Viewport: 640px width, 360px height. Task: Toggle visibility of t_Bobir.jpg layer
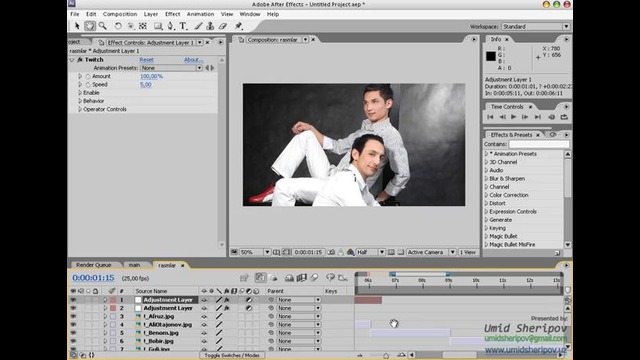click(x=73, y=341)
